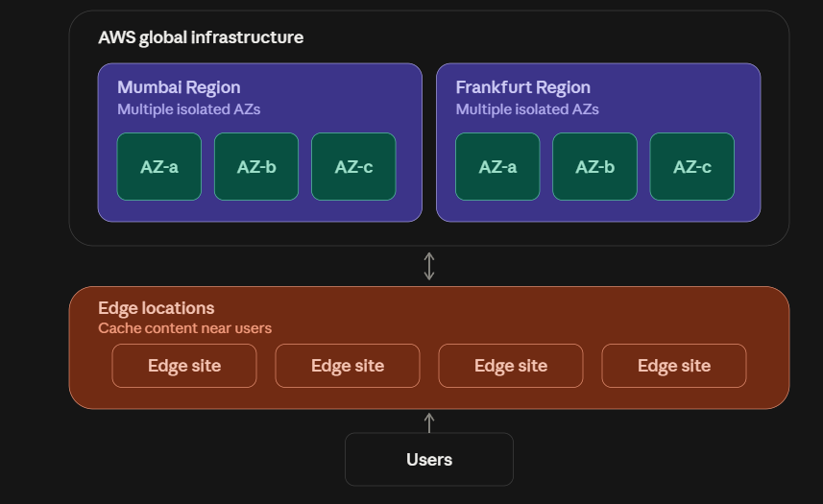
Task: Select AZ-b box in Mumbai Region
Action: (x=256, y=167)
